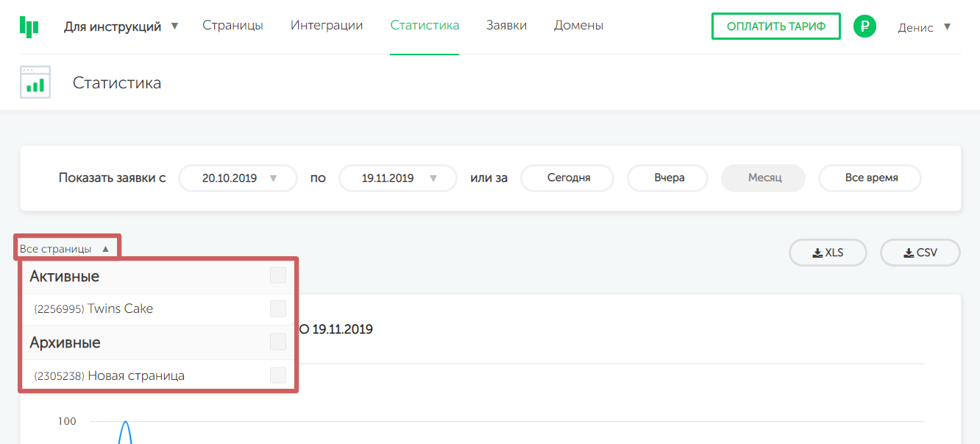Click the green ruble balance icon
This screenshot has width=980, height=444.
coord(864,27)
